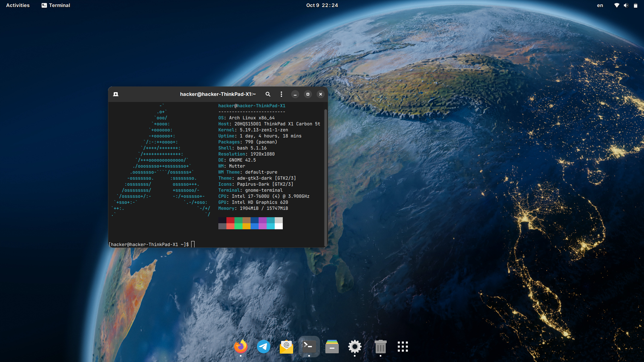The image size is (644, 362).
Task: Click at the terminal command prompt cursor
Action: [x=193, y=244]
